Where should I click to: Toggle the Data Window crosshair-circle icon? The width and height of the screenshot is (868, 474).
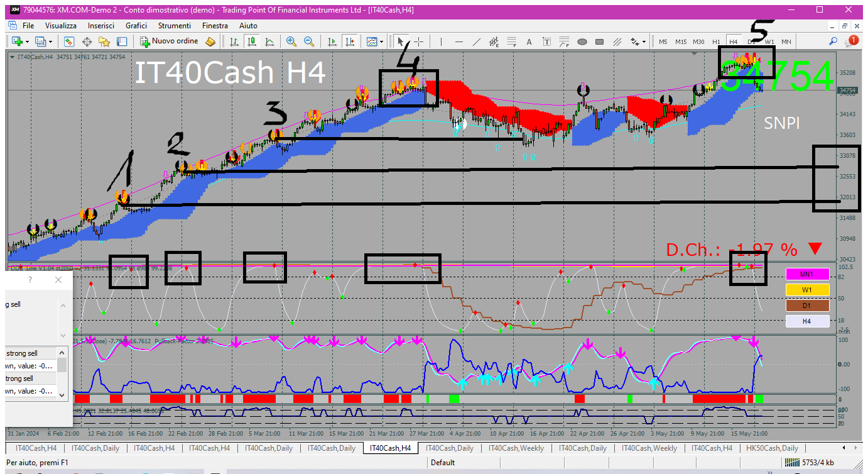point(87,41)
